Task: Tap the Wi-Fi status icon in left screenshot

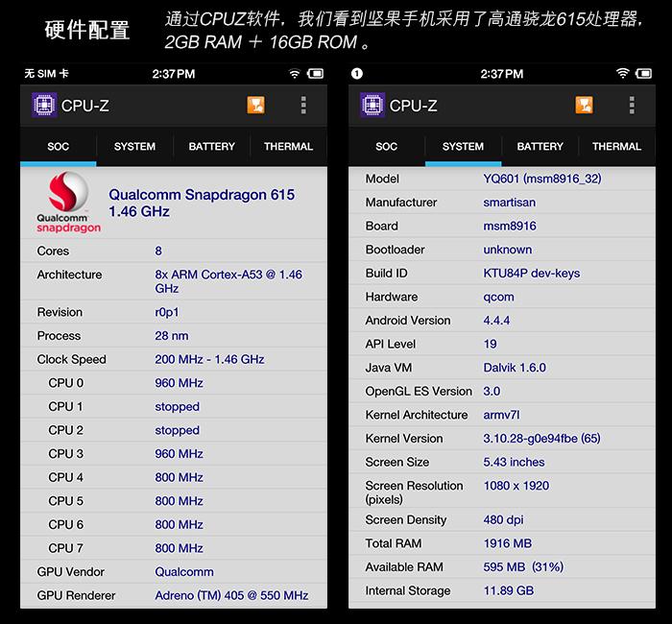Action: [x=295, y=74]
